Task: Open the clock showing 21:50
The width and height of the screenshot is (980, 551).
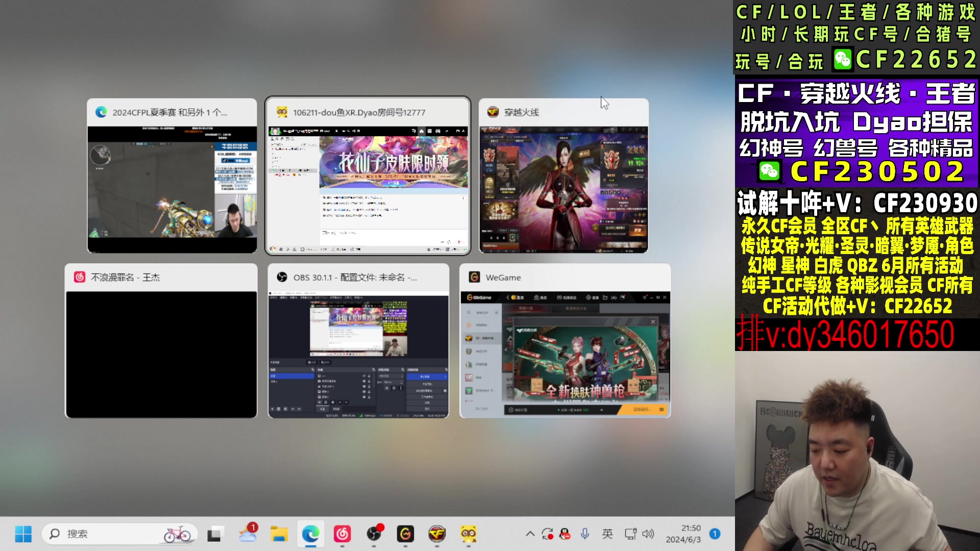Action: (x=683, y=534)
